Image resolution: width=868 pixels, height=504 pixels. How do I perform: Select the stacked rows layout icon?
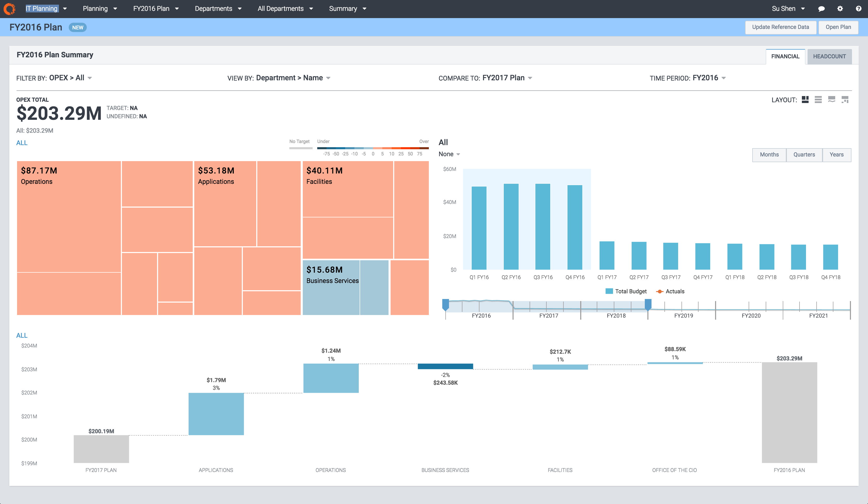pos(818,100)
